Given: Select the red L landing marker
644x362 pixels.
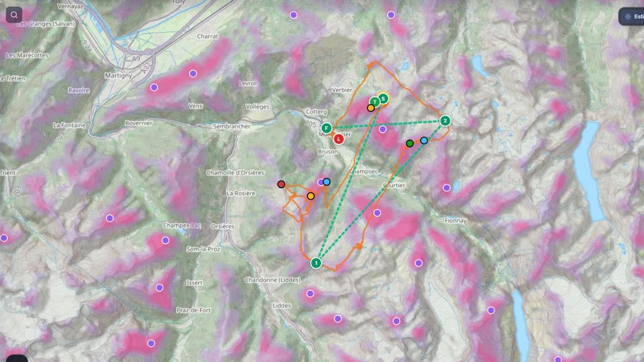Looking at the screenshot, I should (x=339, y=139).
